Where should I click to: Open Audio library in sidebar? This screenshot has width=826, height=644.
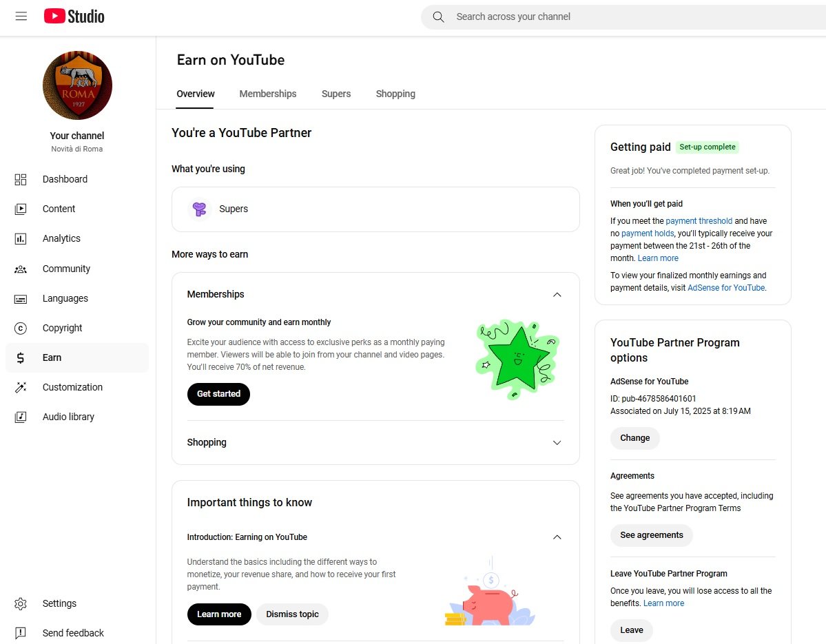pos(77,417)
